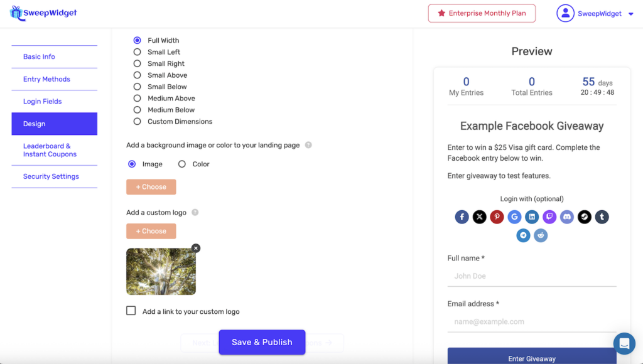Open the live chat widget icon

[x=624, y=343]
